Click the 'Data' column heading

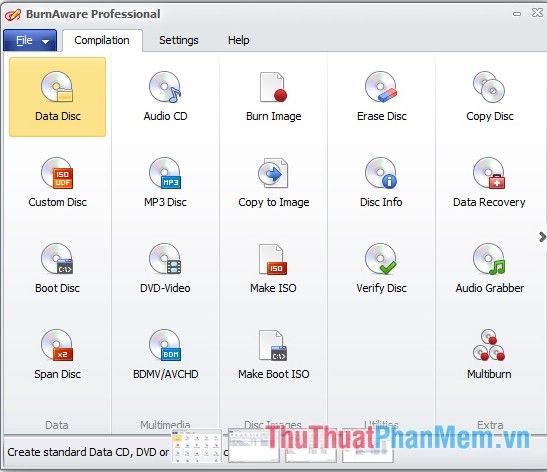point(57,425)
